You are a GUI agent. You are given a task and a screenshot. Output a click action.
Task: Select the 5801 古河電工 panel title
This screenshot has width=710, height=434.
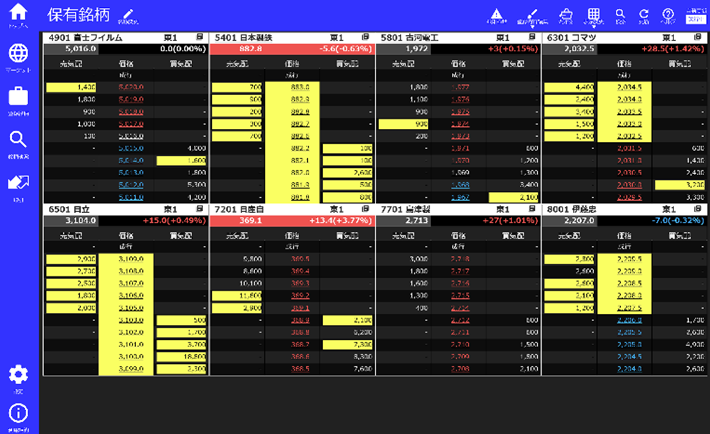409,38
